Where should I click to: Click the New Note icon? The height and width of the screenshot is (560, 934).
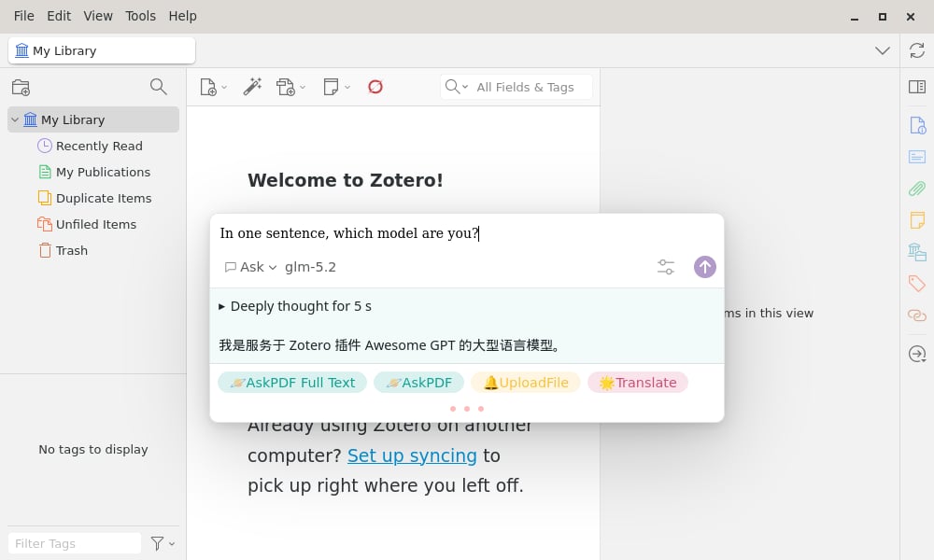pyautogui.click(x=331, y=87)
